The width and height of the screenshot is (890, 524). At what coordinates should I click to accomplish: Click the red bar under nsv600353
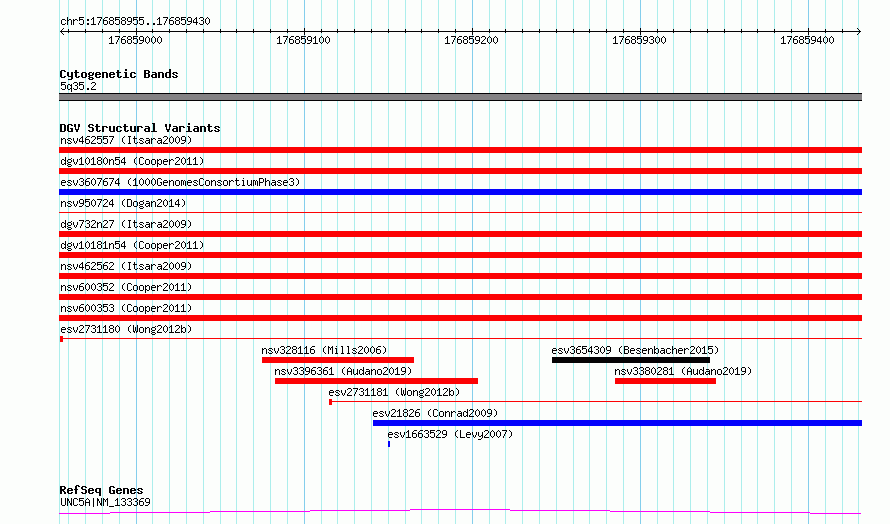click(460, 318)
